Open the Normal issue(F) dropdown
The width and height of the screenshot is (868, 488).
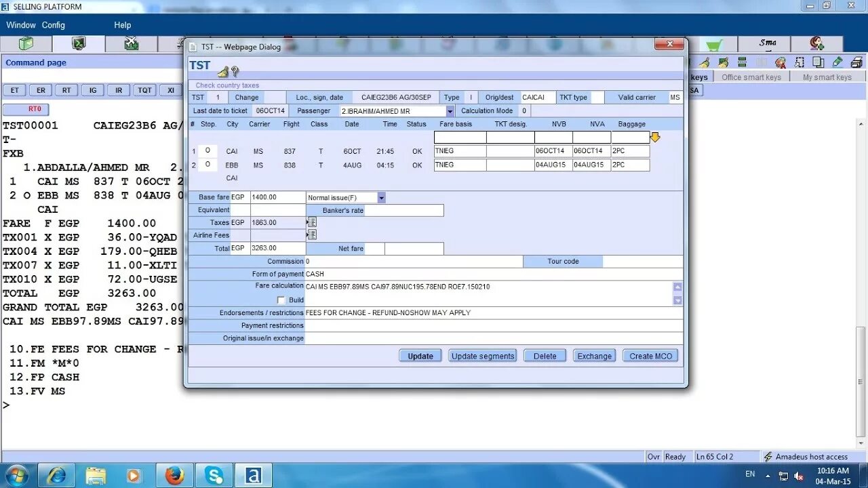tap(381, 197)
